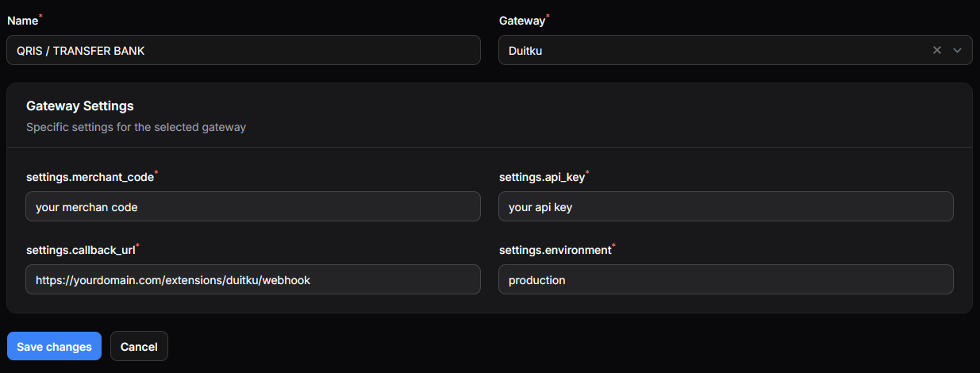980x373 pixels.
Task: Click the settings.merchant_code input field
Action: tap(253, 206)
